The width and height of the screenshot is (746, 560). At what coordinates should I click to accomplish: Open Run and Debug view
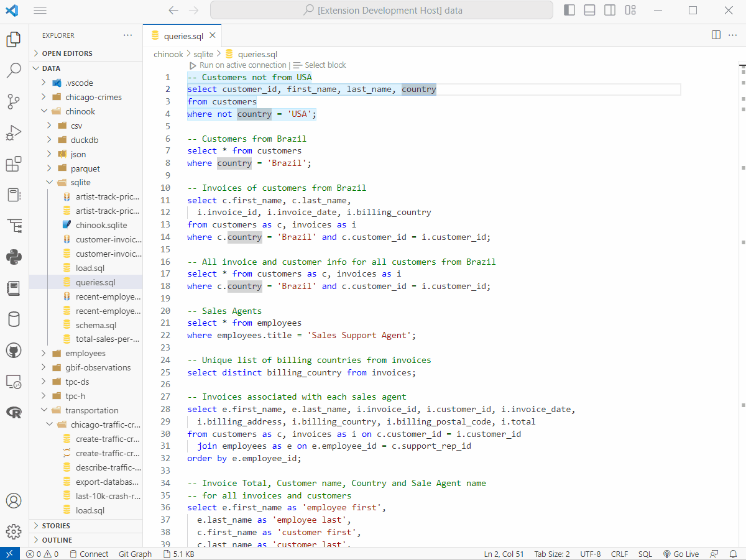[x=14, y=133]
